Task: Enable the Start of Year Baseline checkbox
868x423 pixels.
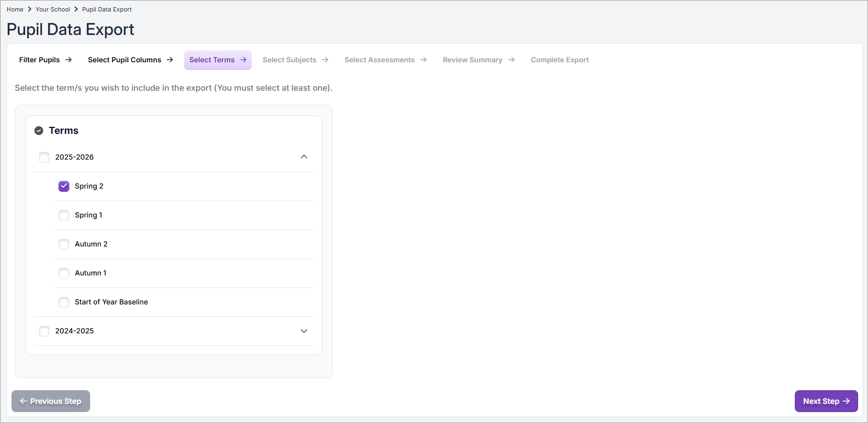Action: [x=64, y=302]
